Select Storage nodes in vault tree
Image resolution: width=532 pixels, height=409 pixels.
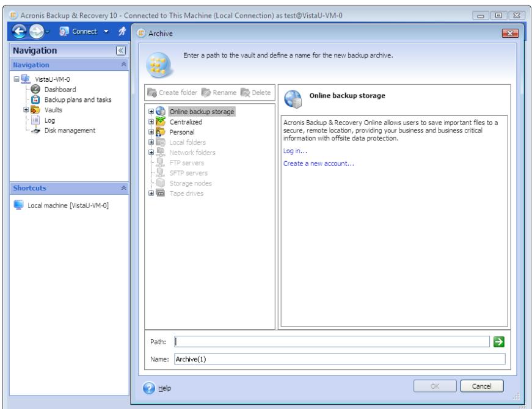click(x=191, y=183)
